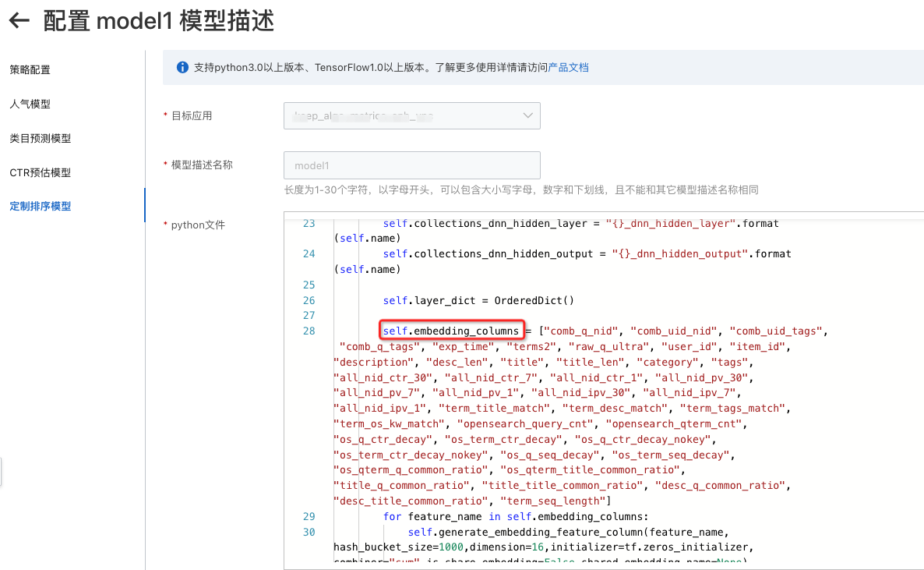
Task: Open the 产品文档 link
Action: pos(568,67)
